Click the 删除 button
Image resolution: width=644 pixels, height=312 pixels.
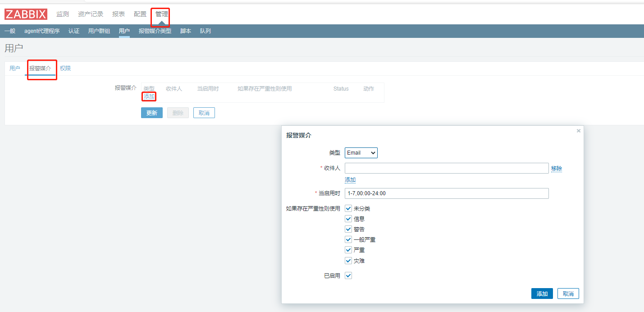coord(178,113)
